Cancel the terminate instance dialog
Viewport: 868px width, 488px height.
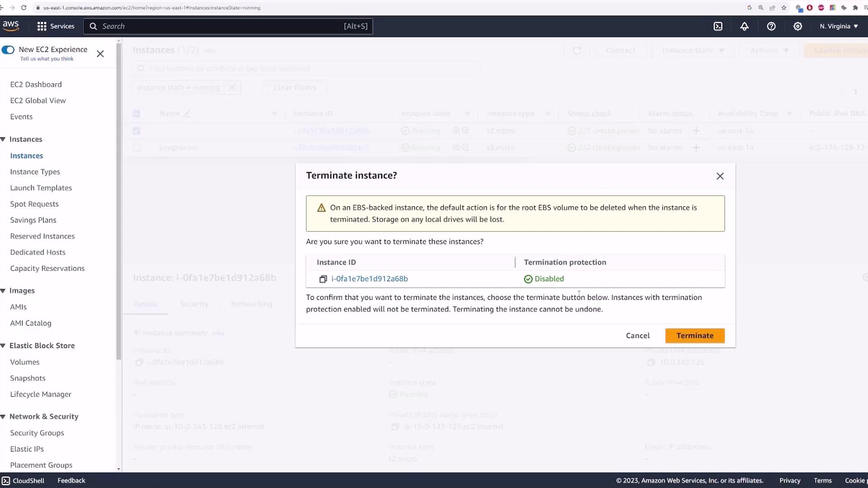[x=637, y=336]
